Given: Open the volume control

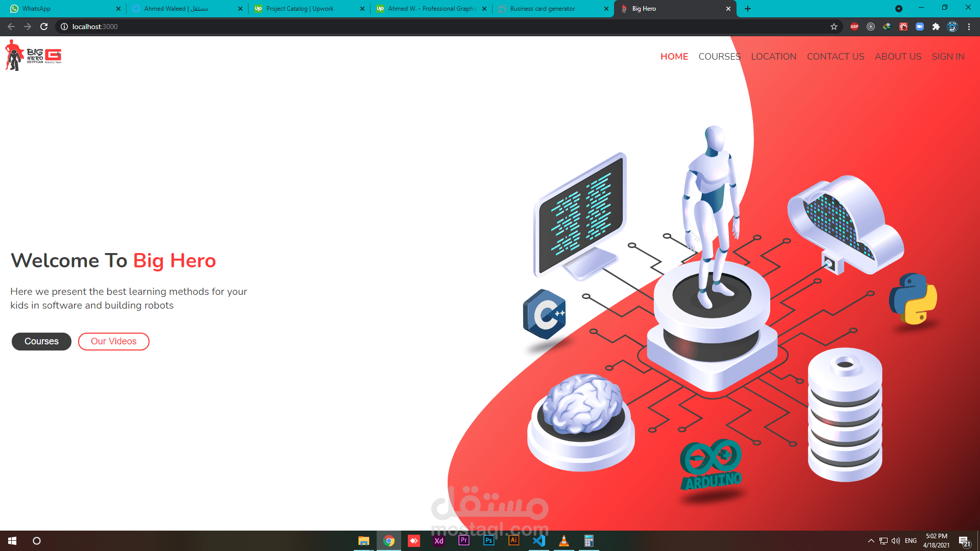Looking at the screenshot, I should click(896, 540).
